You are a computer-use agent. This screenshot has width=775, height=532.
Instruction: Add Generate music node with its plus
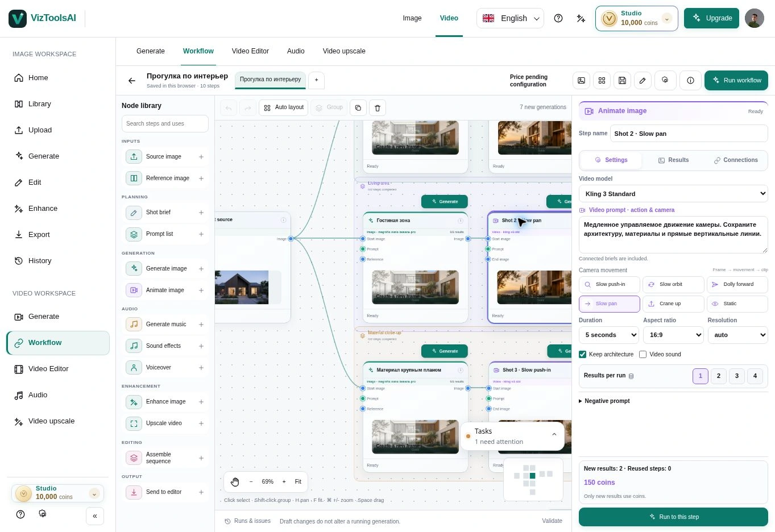point(201,325)
